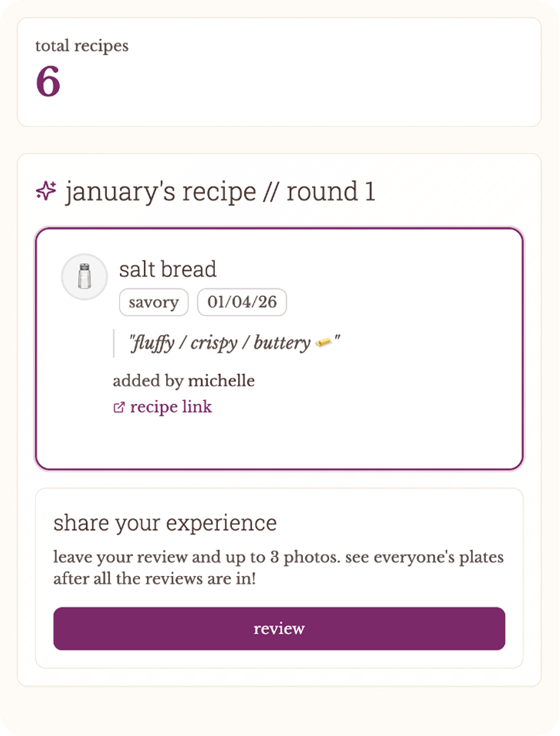This screenshot has width=560, height=736.
Task: Click the total recipes number 6
Action: click(x=48, y=83)
